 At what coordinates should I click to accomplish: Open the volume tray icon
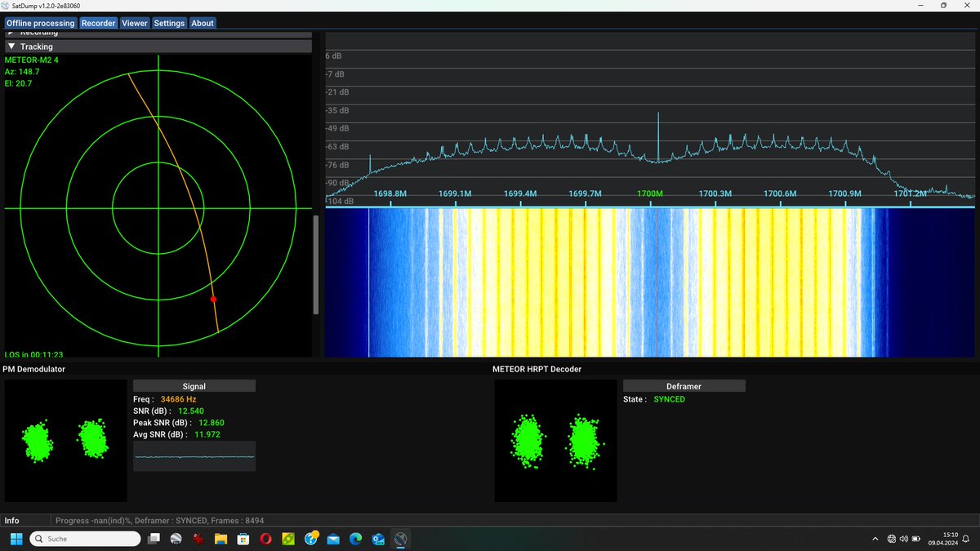(904, 539)
